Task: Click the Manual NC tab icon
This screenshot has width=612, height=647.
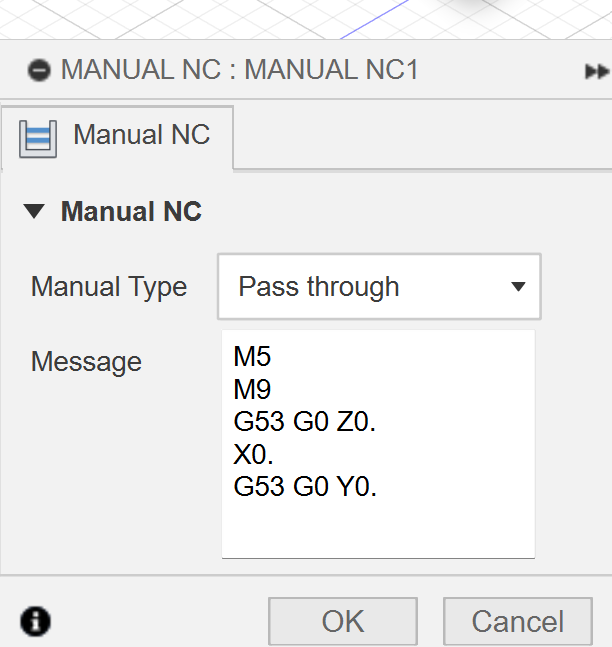Action: (x=38, y=139)
